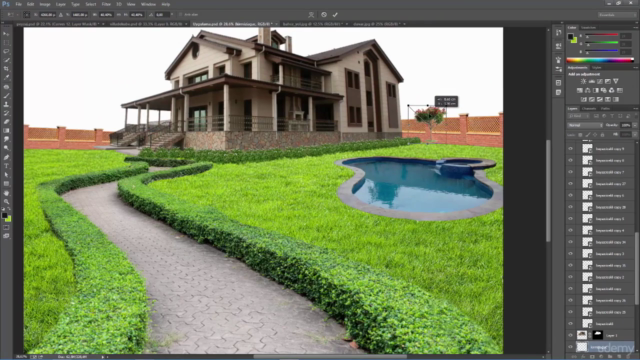Click the foreground color swatch in toolbox
This screenshot has width=640, height=360.
4,216
